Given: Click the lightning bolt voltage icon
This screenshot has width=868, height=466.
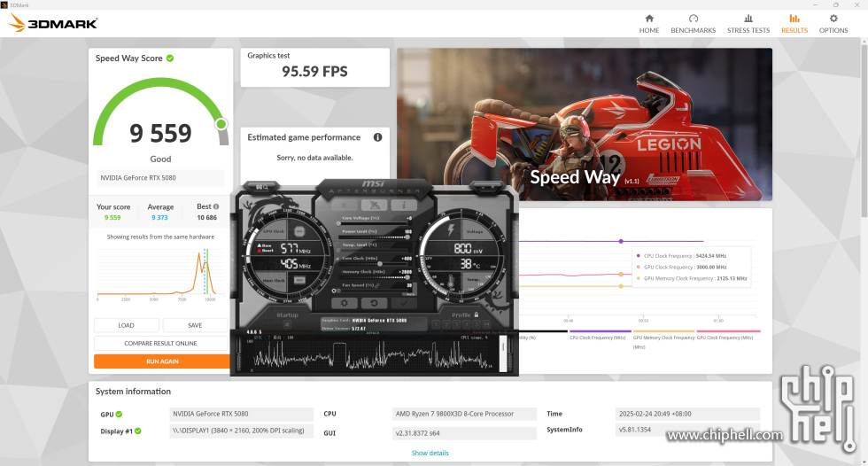Looking at the screenshot, I should (451, 229).
